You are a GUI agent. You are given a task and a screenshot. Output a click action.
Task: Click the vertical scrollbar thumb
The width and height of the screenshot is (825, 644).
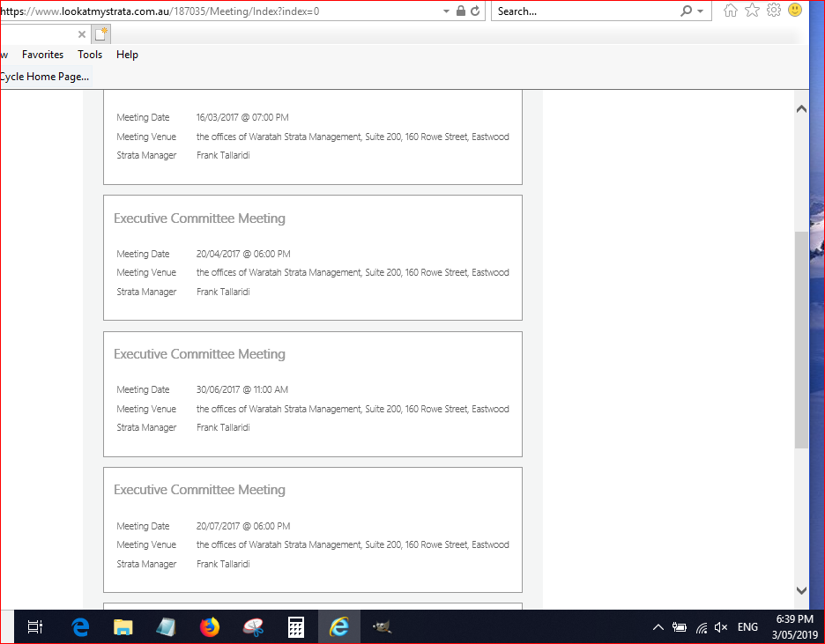(801, 339)
